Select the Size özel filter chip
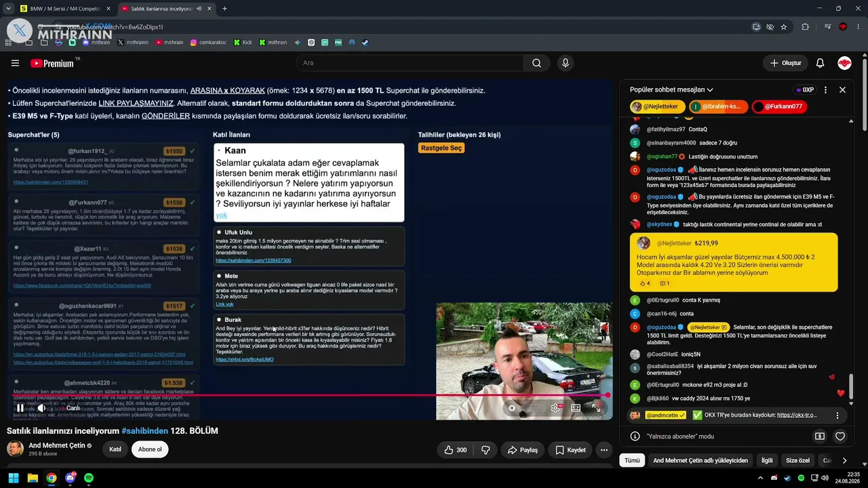Image resolution: width=868 pixels, height=488 pixels. [x=798, y=460]
